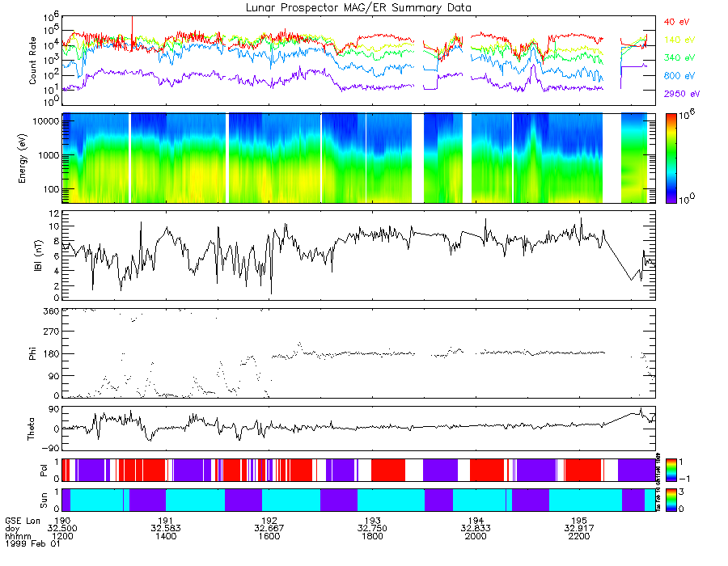Click the time tick '2200'
The image size is (728, 566).
pos(579,536)
